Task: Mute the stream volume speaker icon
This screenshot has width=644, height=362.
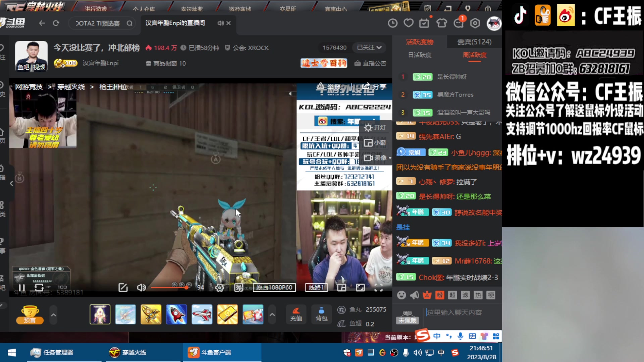Action: coord(141,288)
